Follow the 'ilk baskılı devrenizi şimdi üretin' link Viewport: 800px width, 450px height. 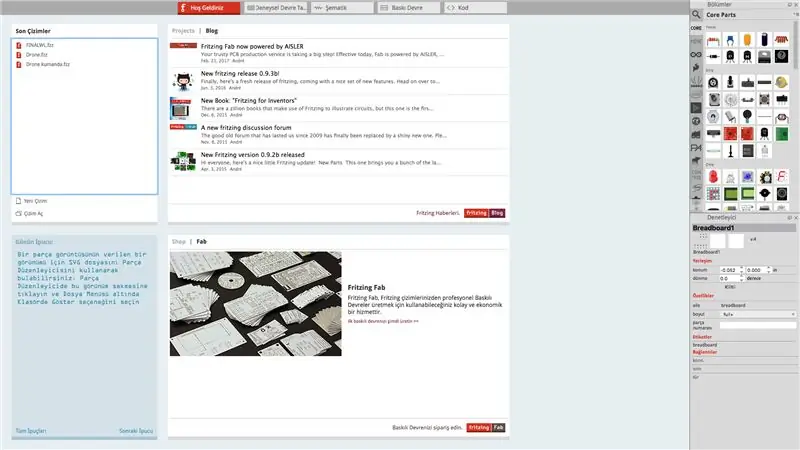point(383,321)
